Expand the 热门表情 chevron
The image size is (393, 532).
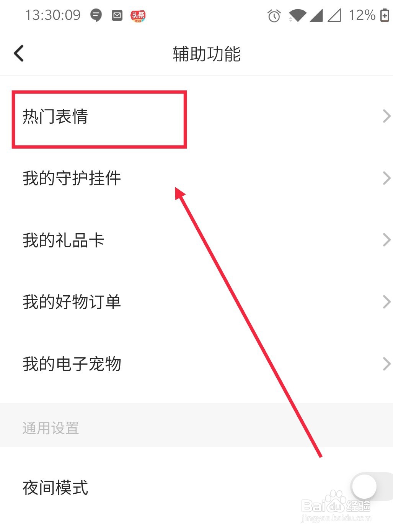[386, 116]
